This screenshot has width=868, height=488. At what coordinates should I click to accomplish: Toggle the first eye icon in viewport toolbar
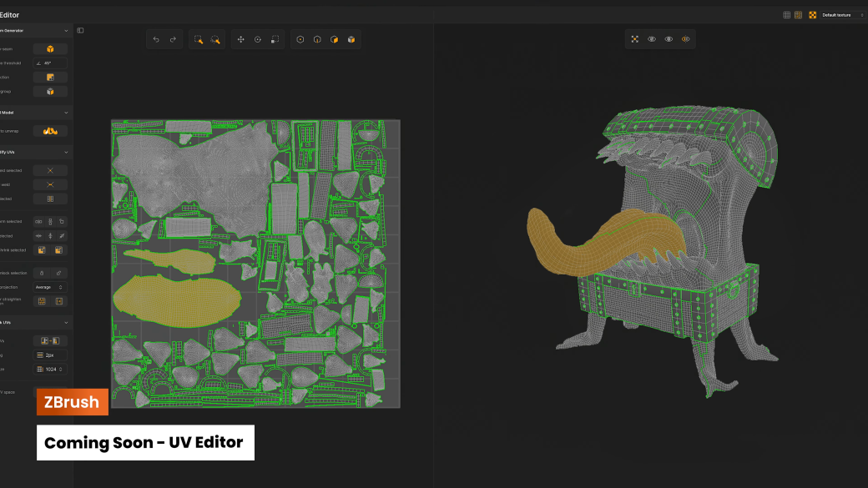tap(652, 39)
